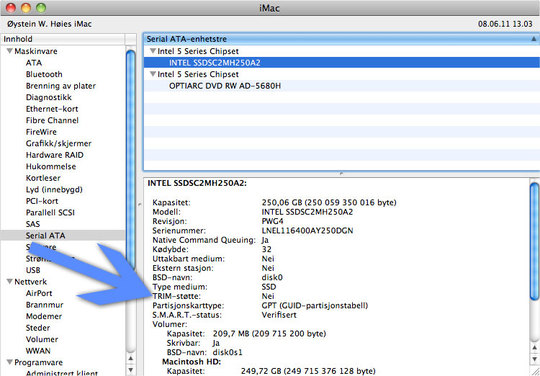Click GPT (GUID-partisjonstabell) text
Viewport: 540px width, 376px height.
click(x=315, y=305)
